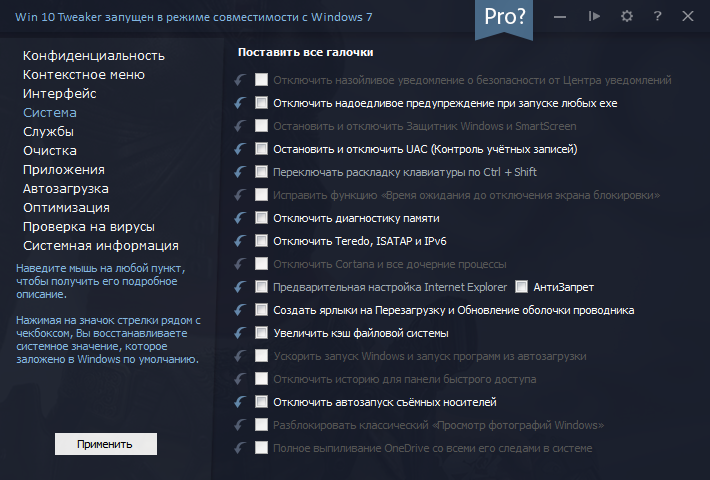This screenshot has width=710, height=480.
Task: Tick the disable memory diagnostics checkbox
Action: coord(261,218)
